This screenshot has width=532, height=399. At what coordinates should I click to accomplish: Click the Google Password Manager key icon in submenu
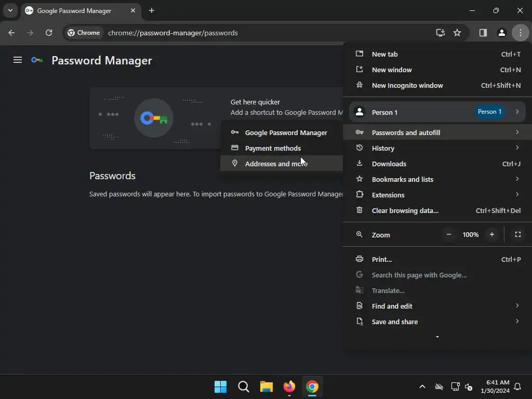point(235,132)
